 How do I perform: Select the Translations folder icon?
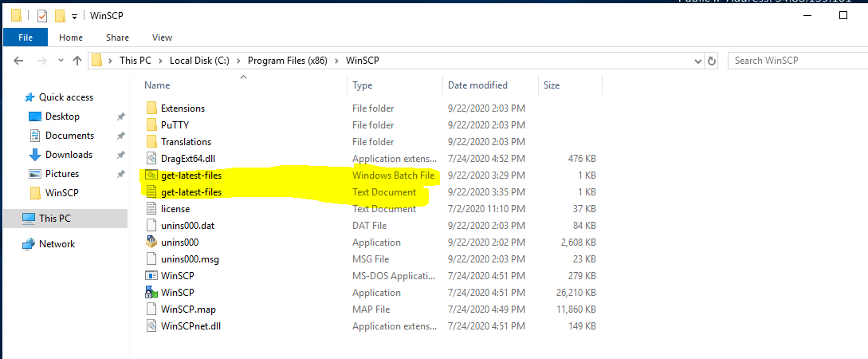(151, 142)
